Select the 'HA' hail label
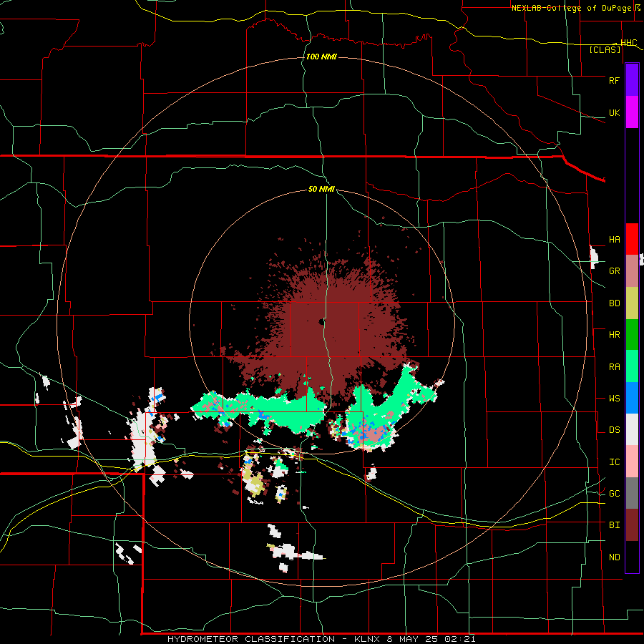The width and height of the screenshot is (644, 644). coord(614,239)
